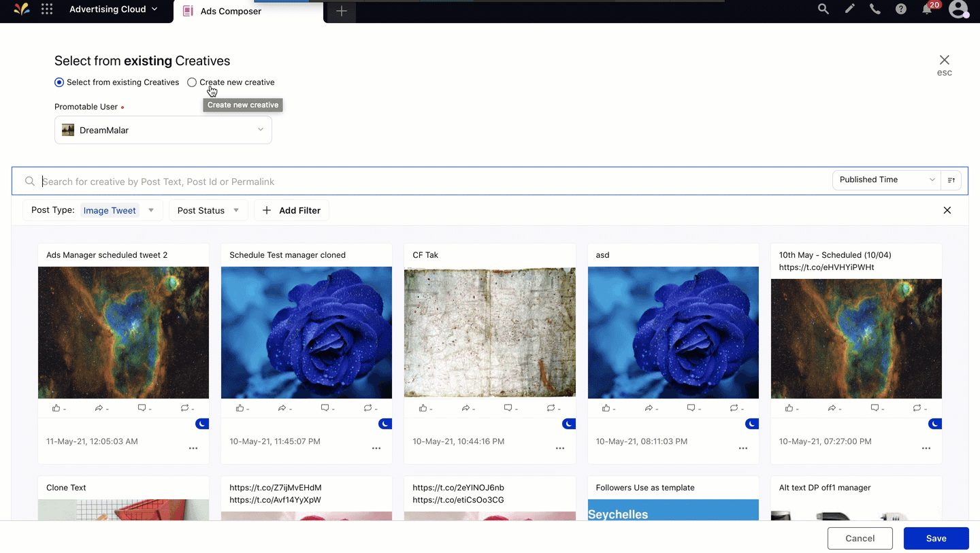Viewport: 980px width, 553px height.
Task: Add a new tab with plus icon
Action: tap(342, 11)
